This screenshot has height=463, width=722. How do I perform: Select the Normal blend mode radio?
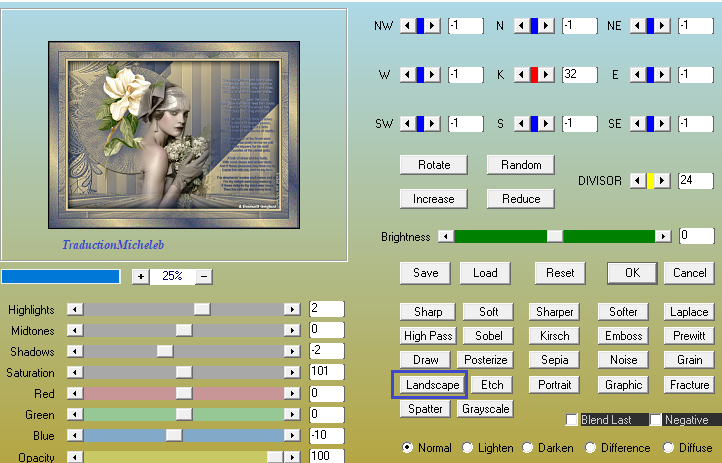click(407, 447)
